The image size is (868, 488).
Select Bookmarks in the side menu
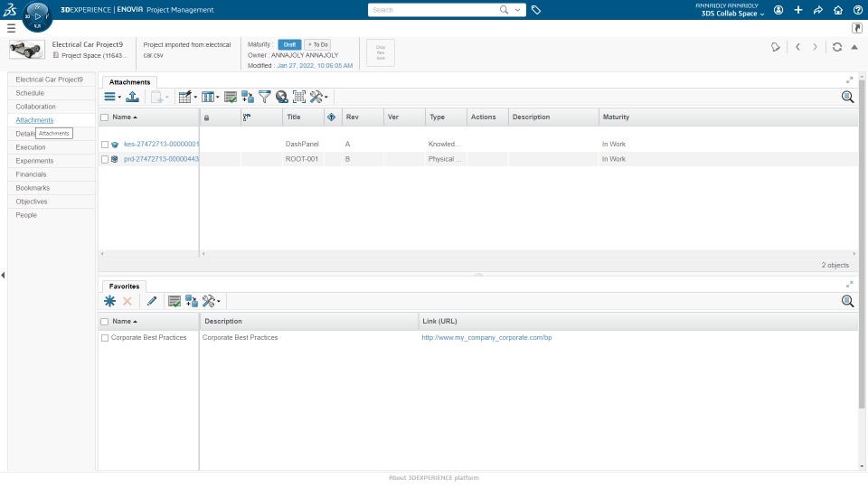pos(33,188)
